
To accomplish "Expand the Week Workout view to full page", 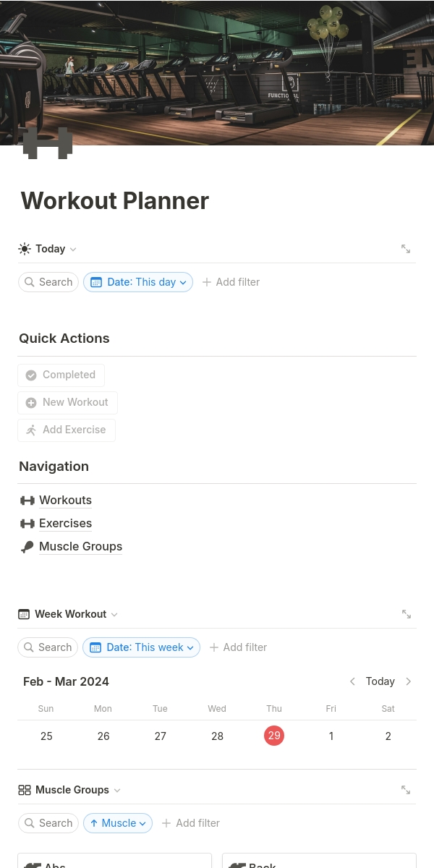I will [x=406, y=614].
